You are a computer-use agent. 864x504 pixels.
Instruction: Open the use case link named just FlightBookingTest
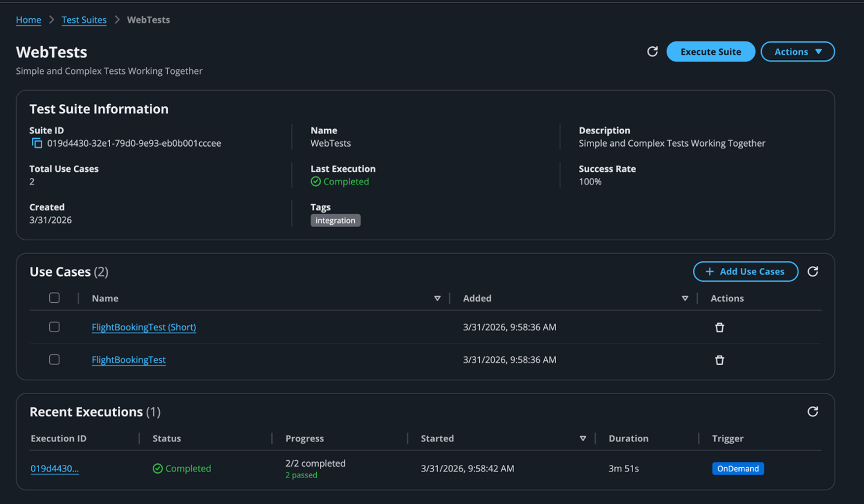[129, 360]
